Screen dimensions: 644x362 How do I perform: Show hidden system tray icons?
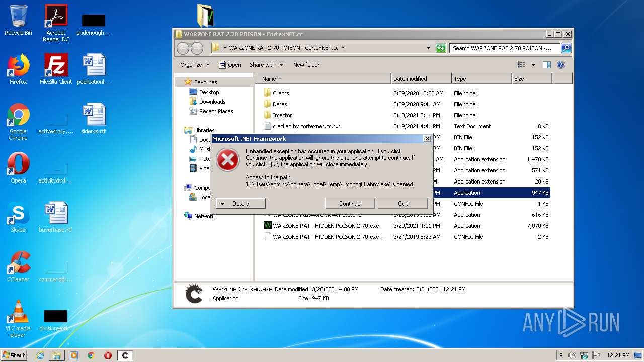561,355
